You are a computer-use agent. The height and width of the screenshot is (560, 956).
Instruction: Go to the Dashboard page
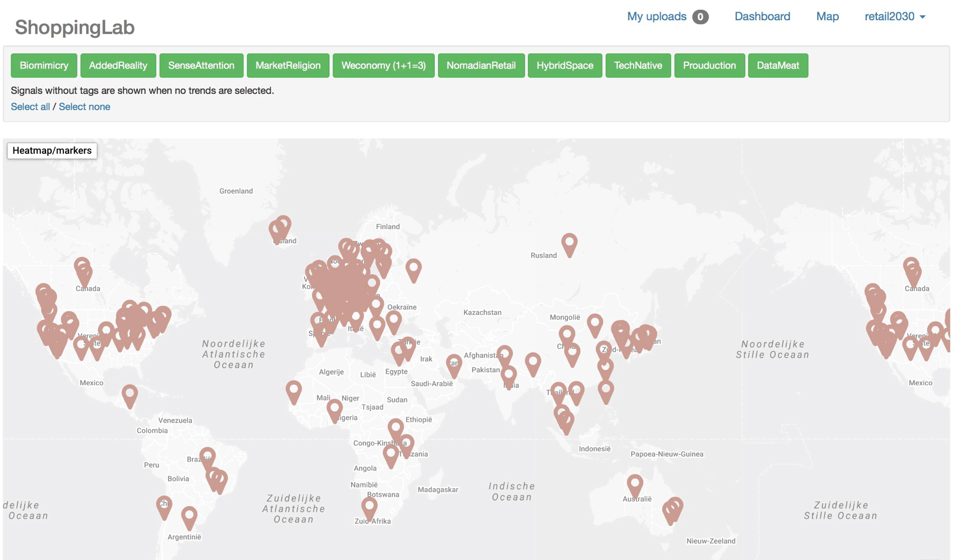(x=762, y=17)
